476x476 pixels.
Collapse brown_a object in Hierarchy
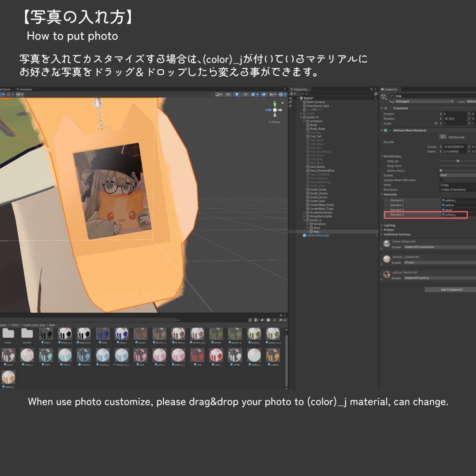(x=304, y=220)
